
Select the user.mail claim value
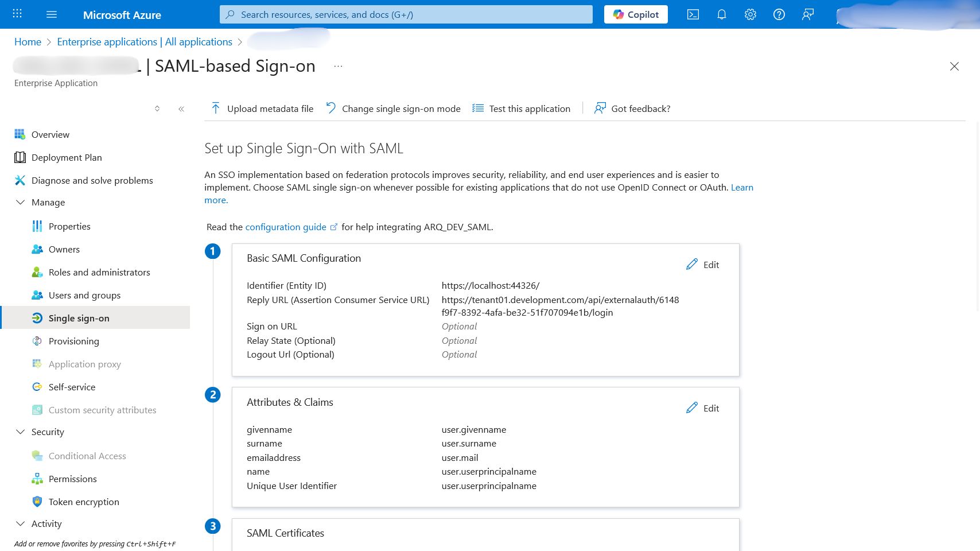pos(460,458)
